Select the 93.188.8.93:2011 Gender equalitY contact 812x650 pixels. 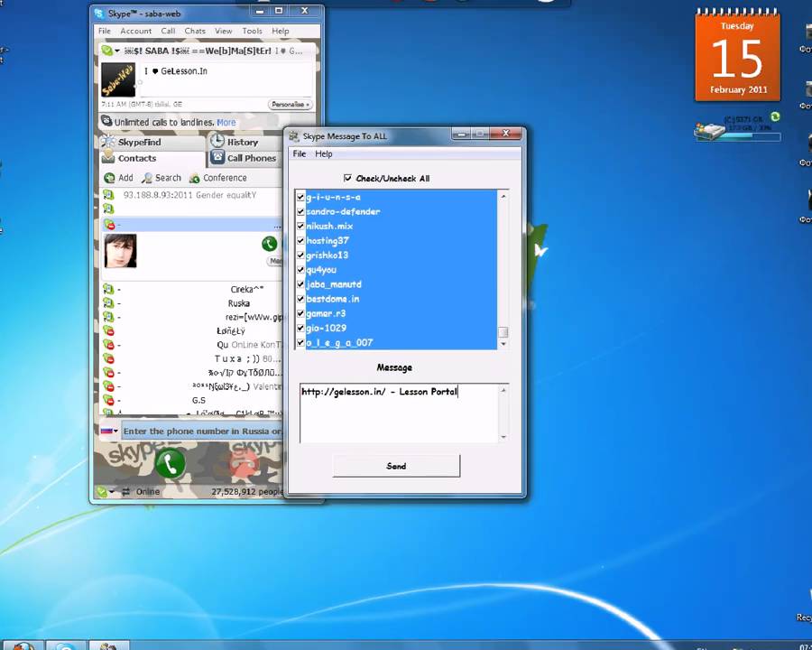(x=191, y=195)
